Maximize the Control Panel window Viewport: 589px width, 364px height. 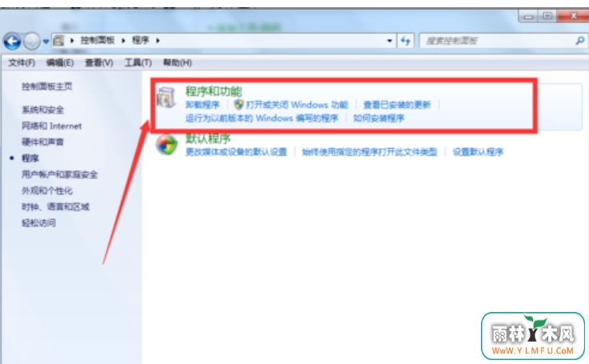[x=547, y=16]
